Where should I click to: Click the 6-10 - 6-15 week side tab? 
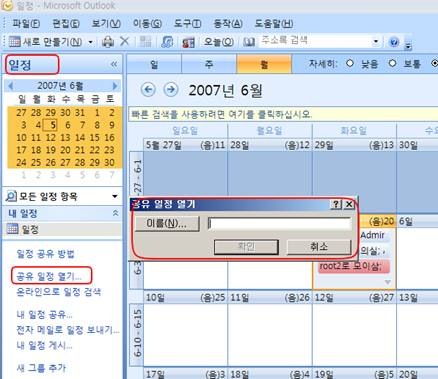(137, 332)
